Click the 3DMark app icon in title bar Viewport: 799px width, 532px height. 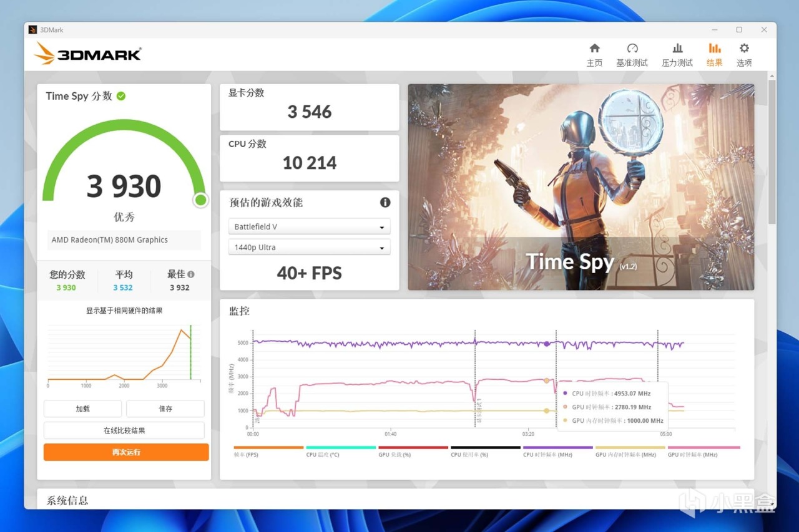point(33,29)
